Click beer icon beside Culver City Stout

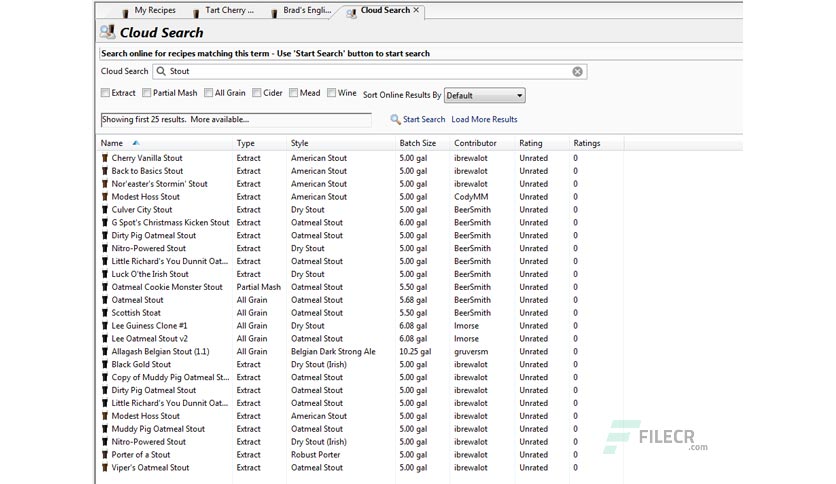pos(105,210)
